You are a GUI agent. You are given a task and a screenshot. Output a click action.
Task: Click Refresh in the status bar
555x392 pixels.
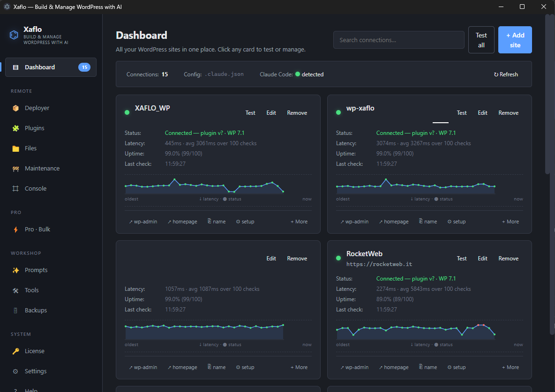(506, 74)
